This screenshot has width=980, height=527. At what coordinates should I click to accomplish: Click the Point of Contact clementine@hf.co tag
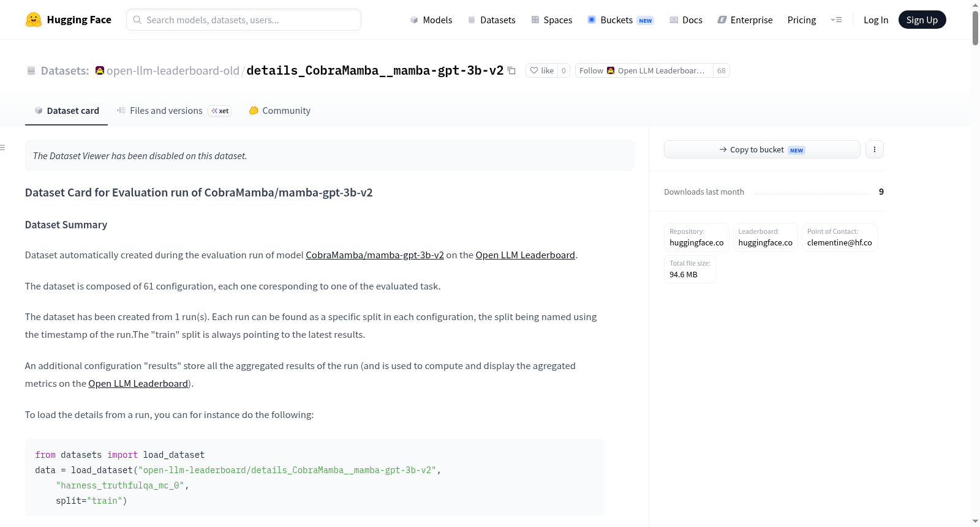840,237
